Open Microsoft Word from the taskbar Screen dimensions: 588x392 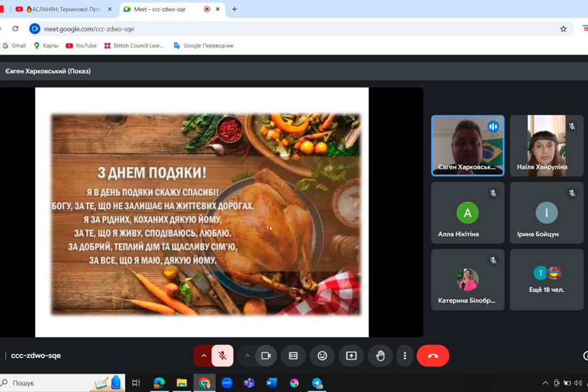272,383
